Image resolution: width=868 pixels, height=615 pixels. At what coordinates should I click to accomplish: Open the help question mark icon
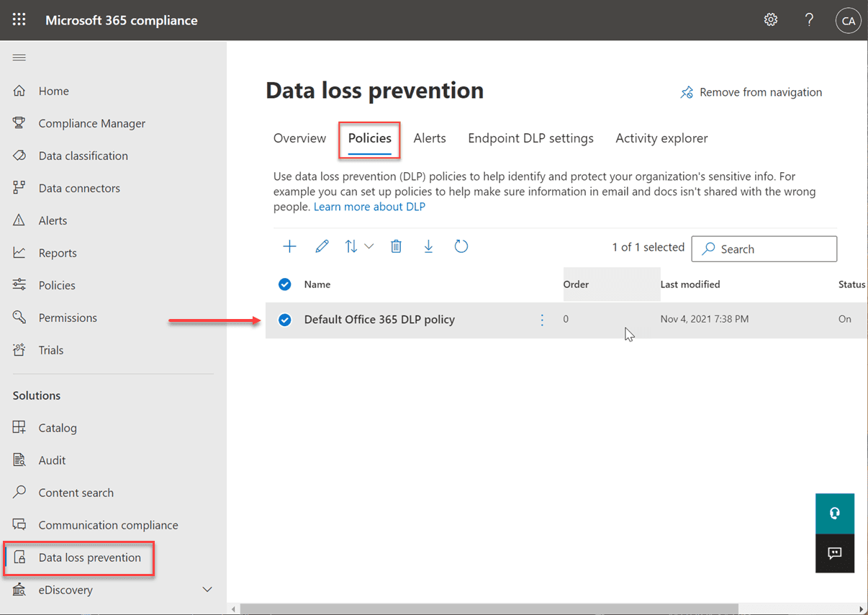[810, 20]
